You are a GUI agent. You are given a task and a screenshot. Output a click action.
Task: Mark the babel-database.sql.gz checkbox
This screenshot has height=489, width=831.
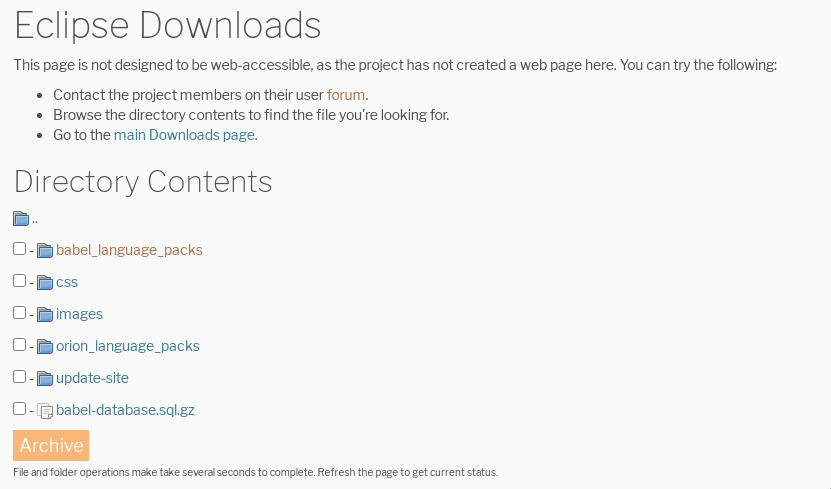[20, 408]
